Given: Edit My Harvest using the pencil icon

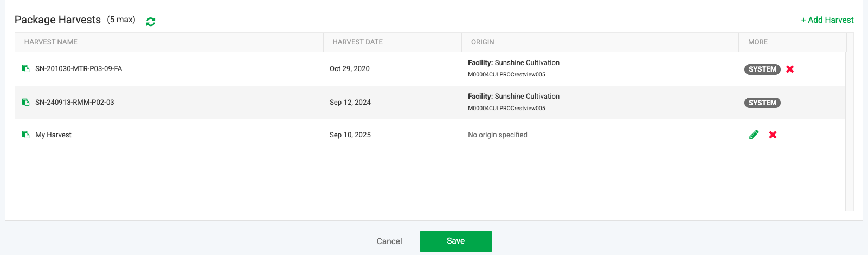Looking at the screenshot, I should point(754,135).
